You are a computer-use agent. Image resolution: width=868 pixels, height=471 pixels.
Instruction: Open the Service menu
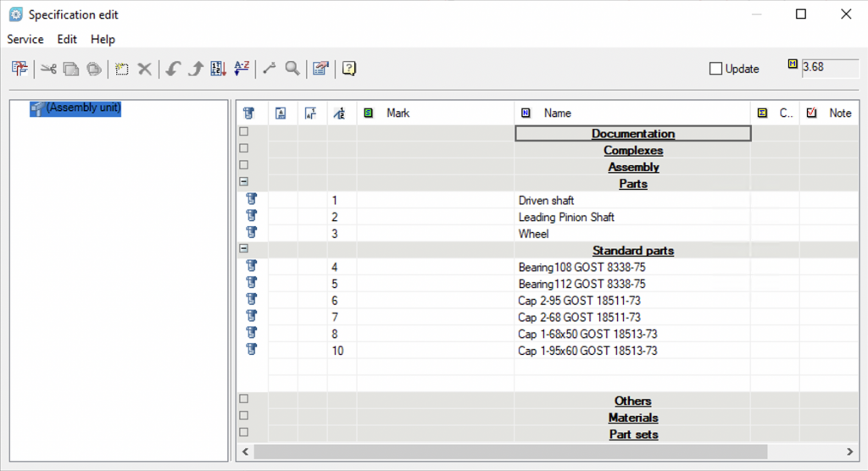point(25,39)
